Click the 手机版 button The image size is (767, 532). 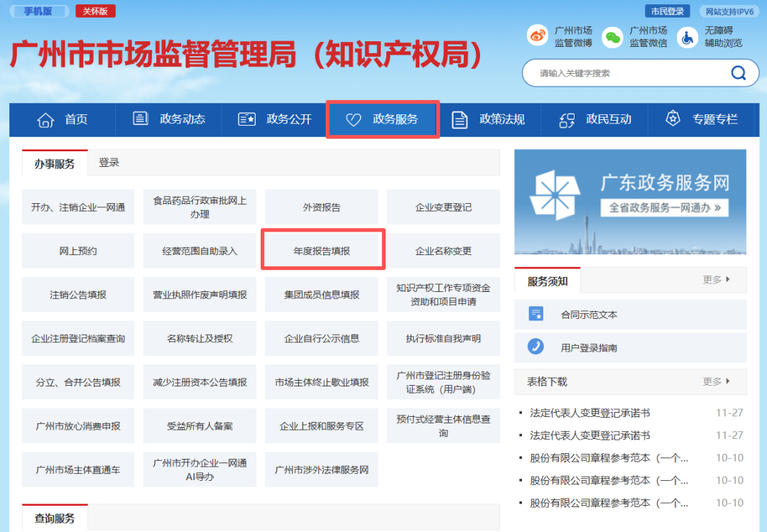tap(38, 11)
